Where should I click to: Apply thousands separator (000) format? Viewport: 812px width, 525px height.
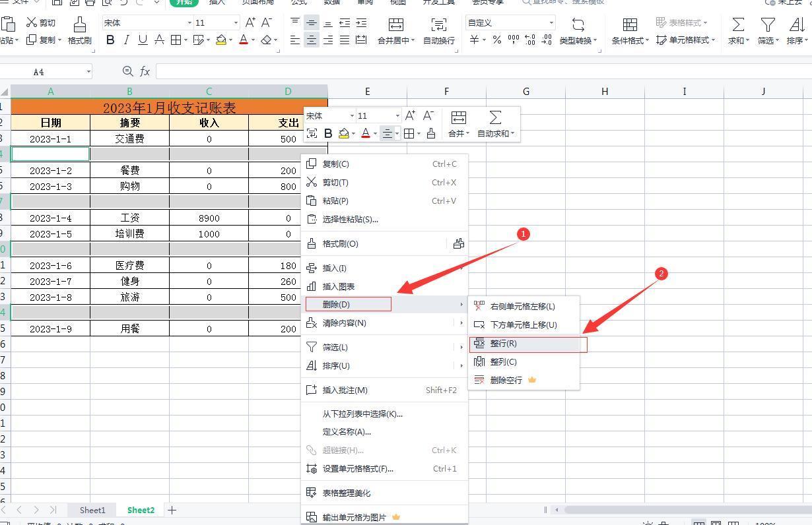514,40
